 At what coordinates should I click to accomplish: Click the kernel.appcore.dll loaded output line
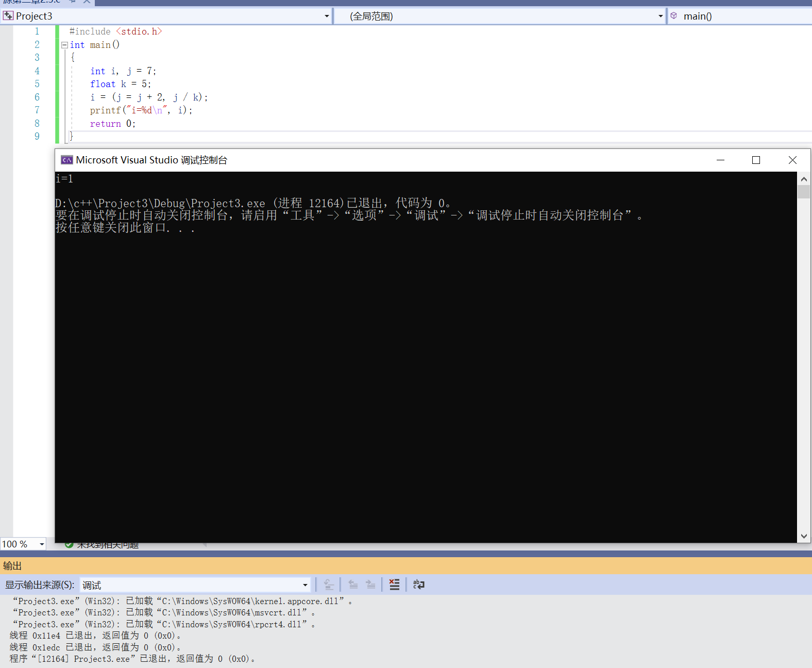point(182,601)
